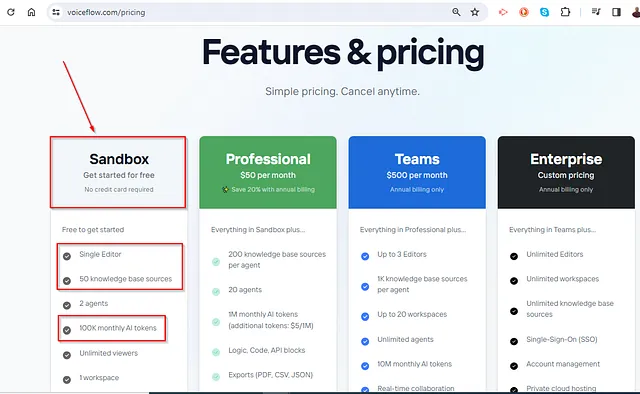Click the green check beside 20 agents
This screenshot has height=394, width=640.
pos(216,292)
